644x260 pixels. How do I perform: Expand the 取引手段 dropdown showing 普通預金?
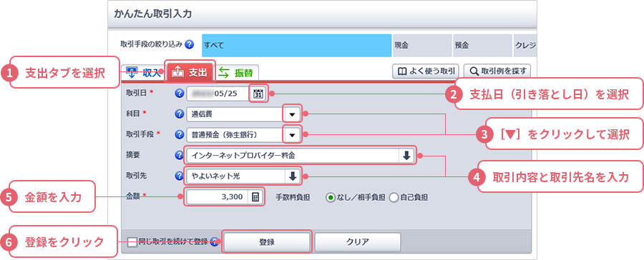292,134
